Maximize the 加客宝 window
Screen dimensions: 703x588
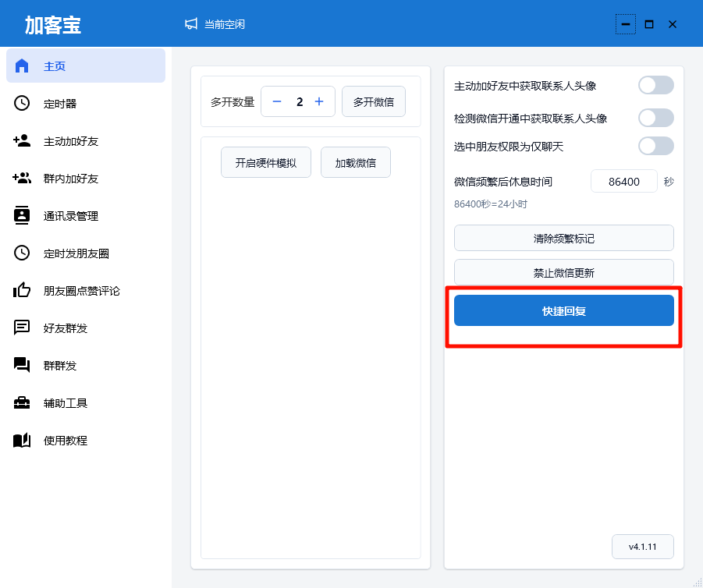pyautogui.click(x=648, y=24)
